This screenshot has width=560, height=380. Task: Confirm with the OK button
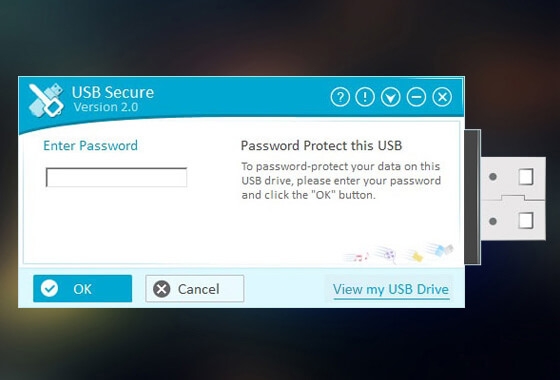tap(82, 289)
